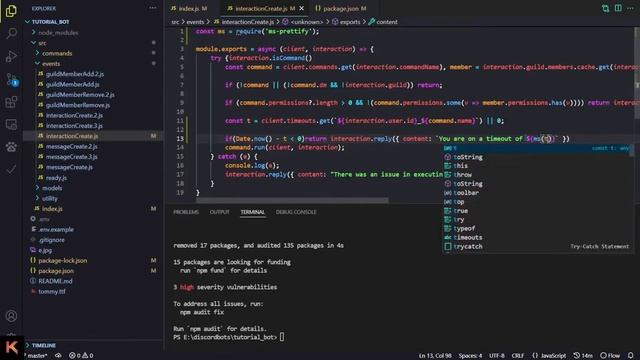Open the Debug Console panel tab
Screen dimensions: 640x360
coord(296,212)
